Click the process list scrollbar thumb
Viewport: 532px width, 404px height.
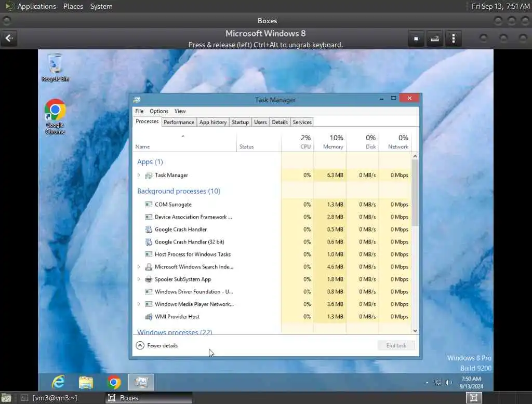click(x=415, y=193)
